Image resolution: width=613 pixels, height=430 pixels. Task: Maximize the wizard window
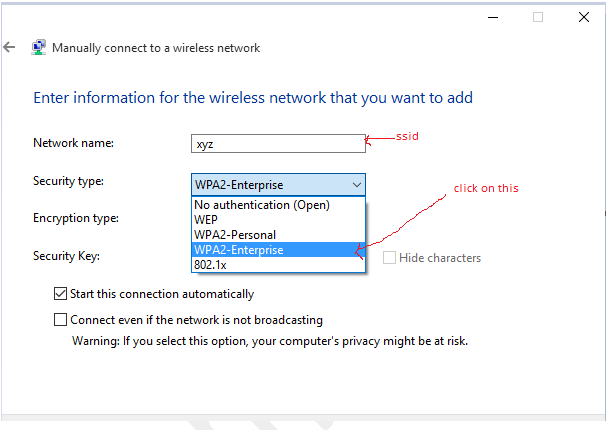pos(538,17)
